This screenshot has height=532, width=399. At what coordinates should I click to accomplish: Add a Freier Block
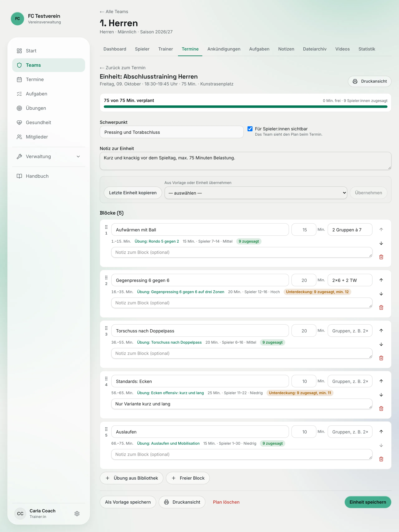(188, 478)
